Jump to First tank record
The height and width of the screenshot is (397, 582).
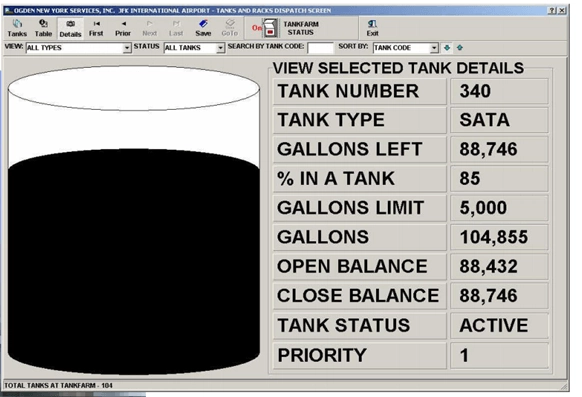point(96,29)
